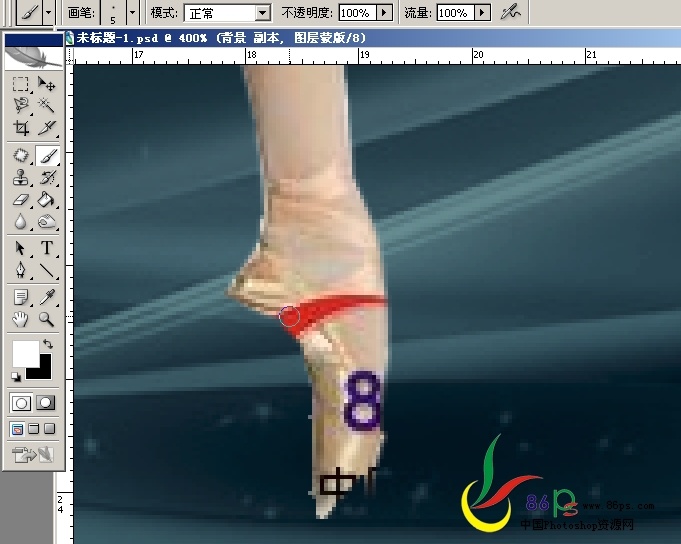Screen dimensions: 681x544
Task: Select the Paint Bucket tool
Action: pyautogui.click(x=47, y=200)
